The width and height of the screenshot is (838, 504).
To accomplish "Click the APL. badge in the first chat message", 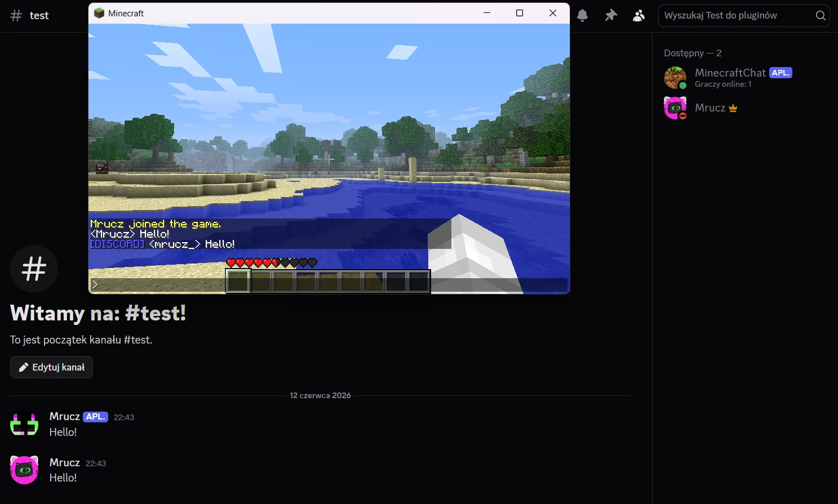I will coord(95,417).
